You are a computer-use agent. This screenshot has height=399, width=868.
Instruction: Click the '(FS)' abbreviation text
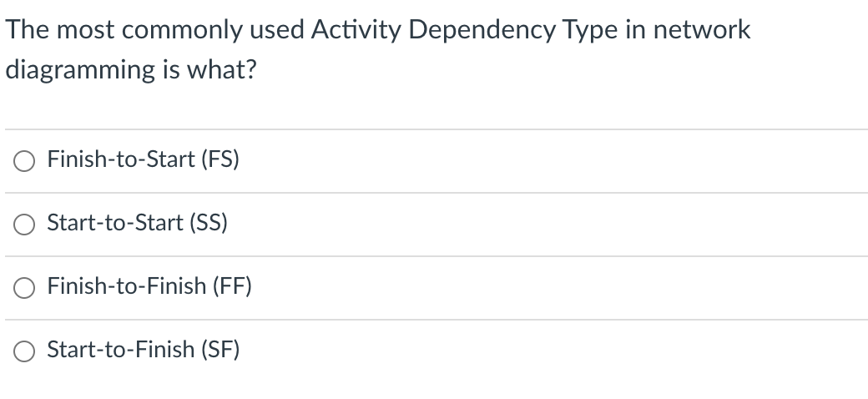pyautogui.click(x=220, y=159)
